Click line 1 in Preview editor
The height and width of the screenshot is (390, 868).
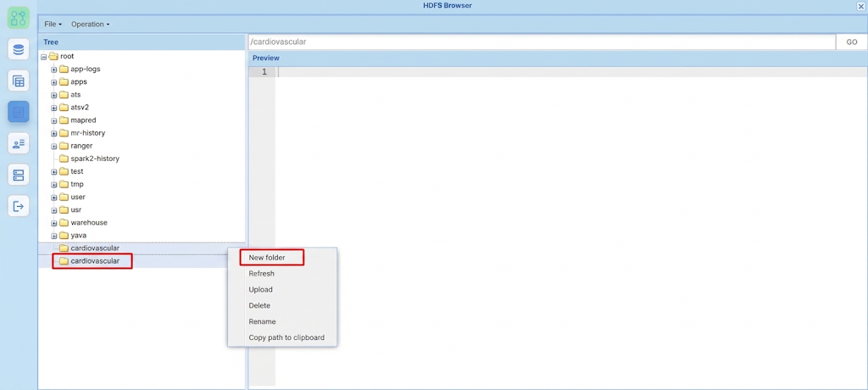point(570,72)
